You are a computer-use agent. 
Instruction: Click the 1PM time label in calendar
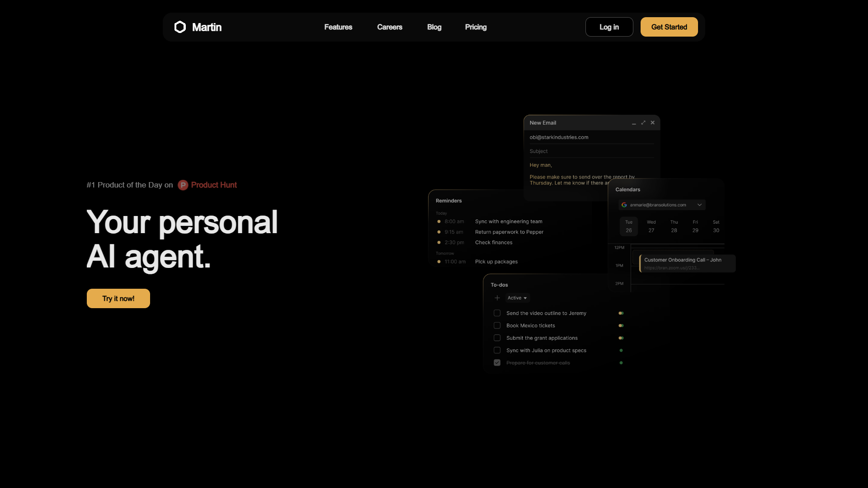coord(619,266)
